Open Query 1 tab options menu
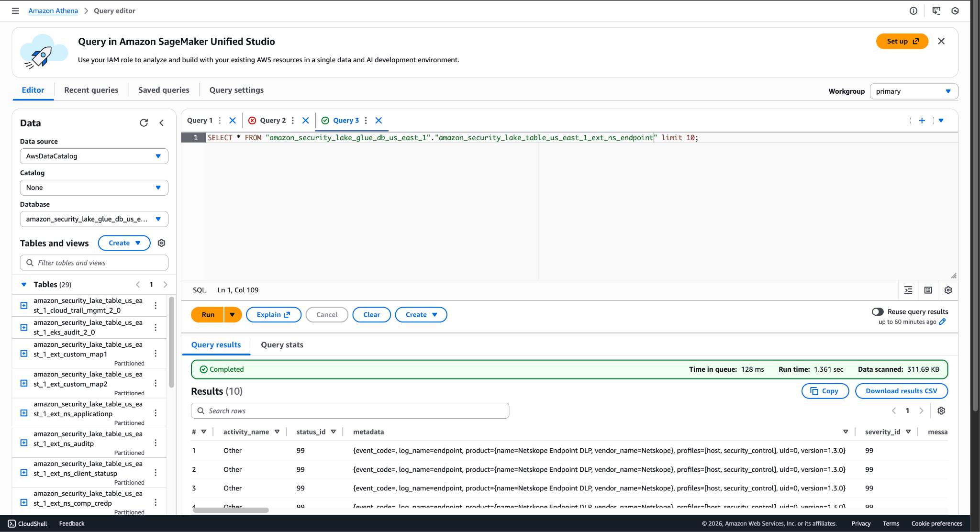Screen dimensions: 980x532 (220, 121)
